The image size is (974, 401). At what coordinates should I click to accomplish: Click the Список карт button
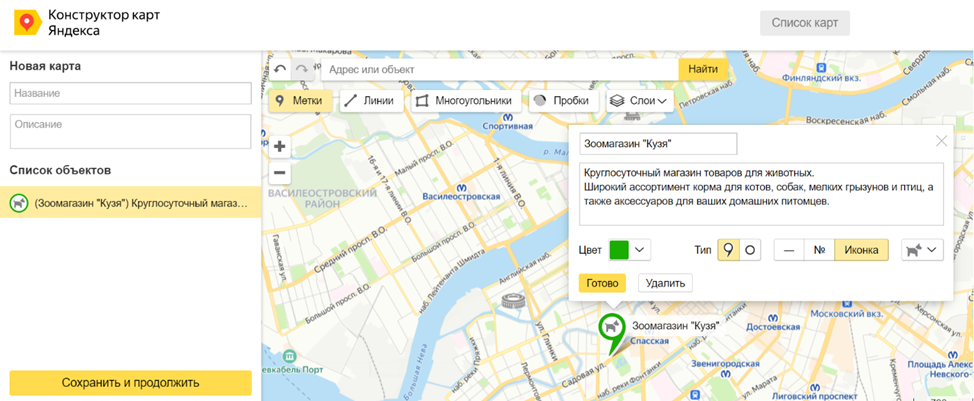805,24
